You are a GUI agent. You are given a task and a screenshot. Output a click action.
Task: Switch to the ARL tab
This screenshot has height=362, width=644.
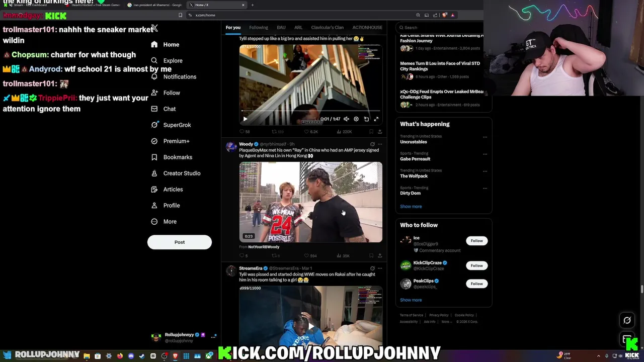point(298,27)
